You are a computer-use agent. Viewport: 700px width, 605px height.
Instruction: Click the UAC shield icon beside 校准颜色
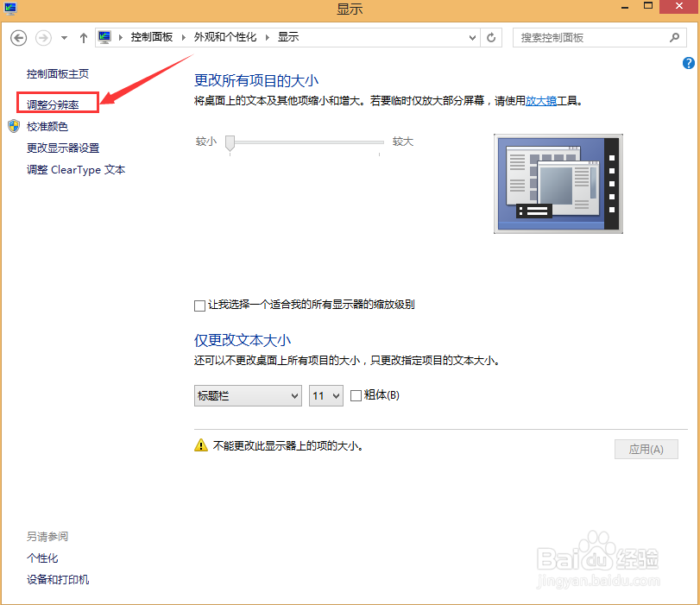click(12, 126)
